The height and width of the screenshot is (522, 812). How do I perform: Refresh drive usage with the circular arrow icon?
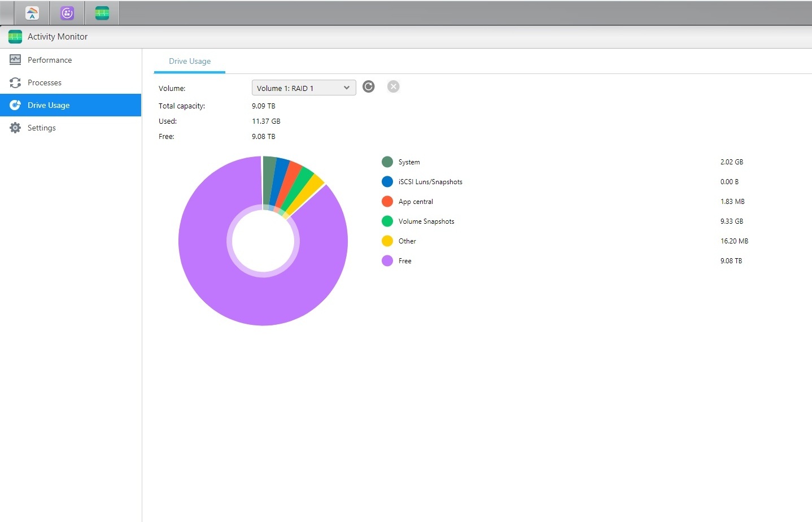368,86
